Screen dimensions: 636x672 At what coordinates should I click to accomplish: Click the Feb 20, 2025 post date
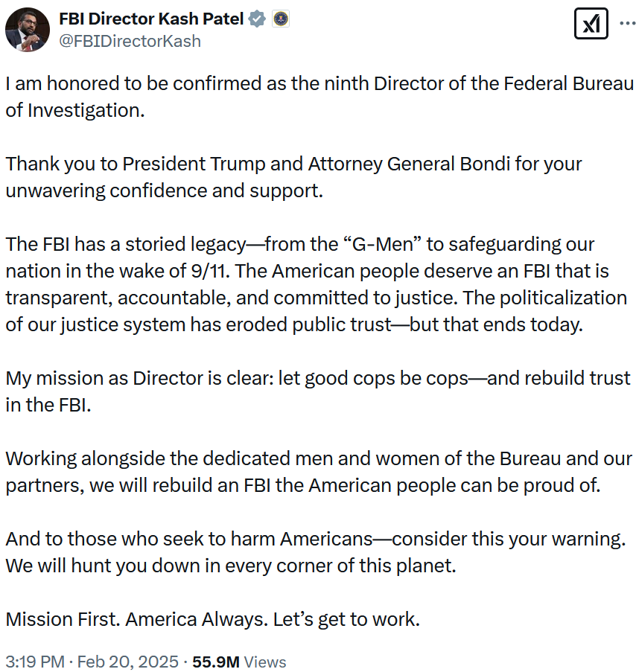(128, 662)
